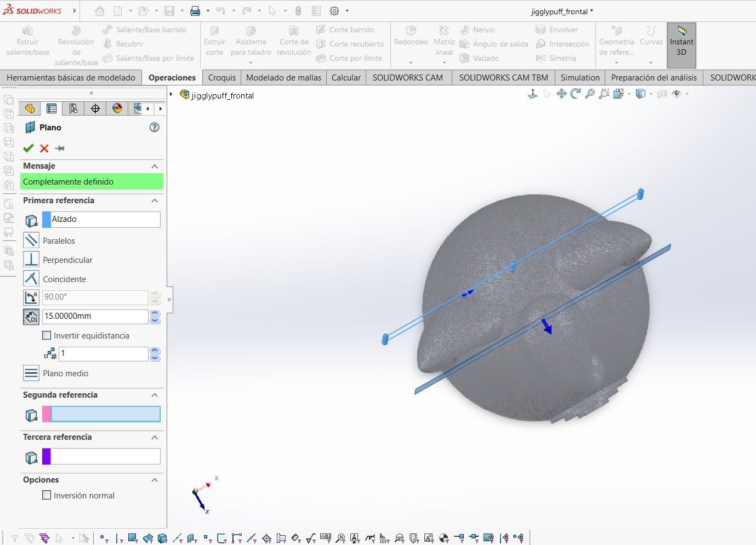Click the Simetría button
756x545 pixels.
[556, 58]
